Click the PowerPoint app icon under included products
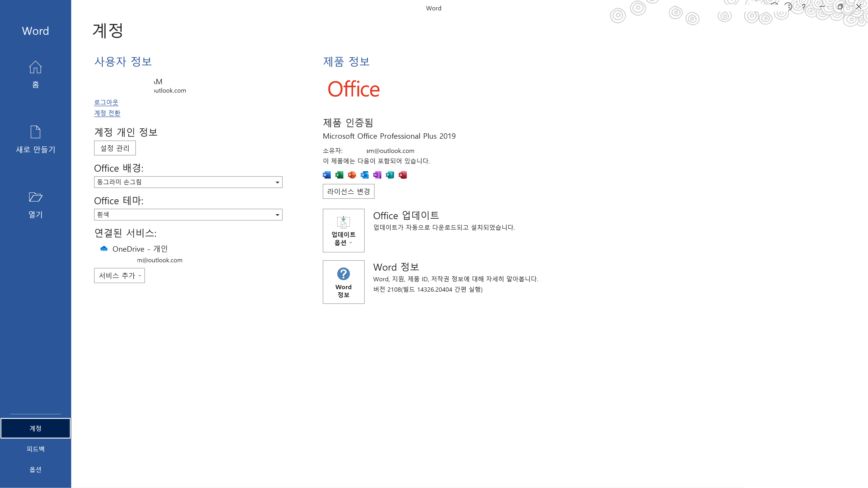Viewport: 868px width, 488px height. pos(352,175)
